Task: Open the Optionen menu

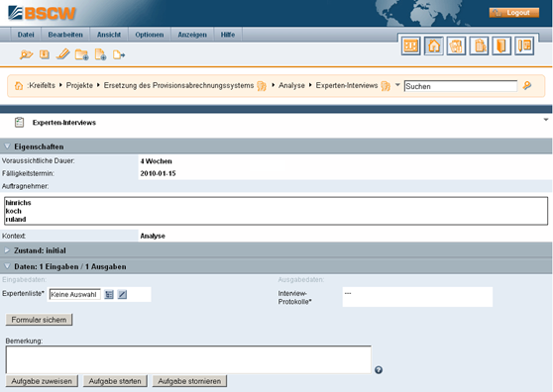Action: (x=150, y=35)
